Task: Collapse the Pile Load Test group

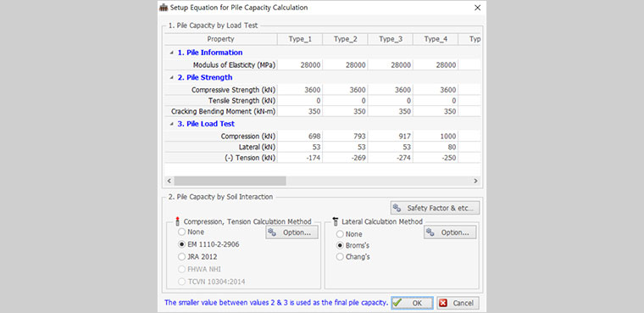Action: (x=171, y=124)
